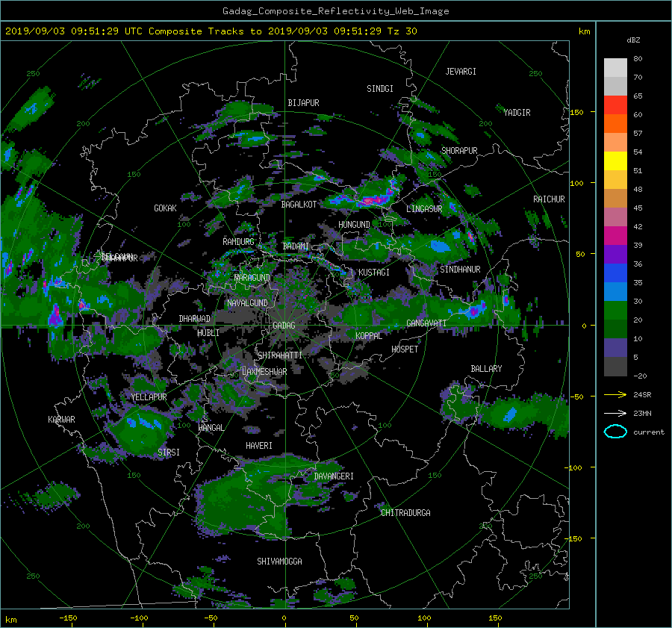Click the red 60 dBZ legend swatch

point(615,105)
